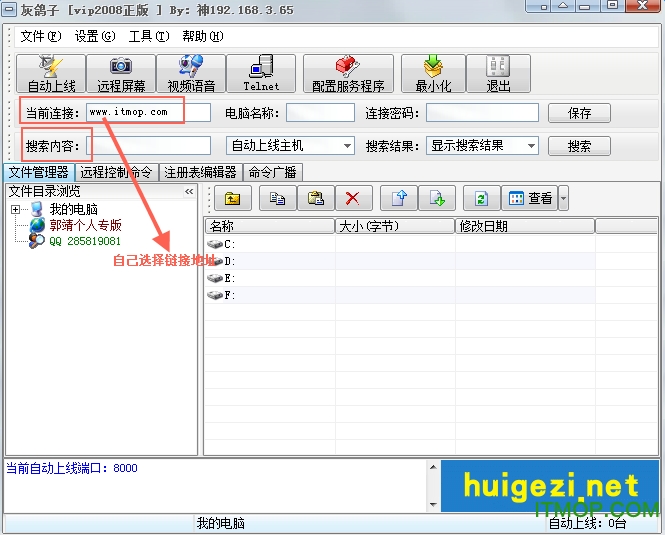Sort by 名称 column header
The width and height of the screenshot is (665, 535).
click(x=270, y=226)
